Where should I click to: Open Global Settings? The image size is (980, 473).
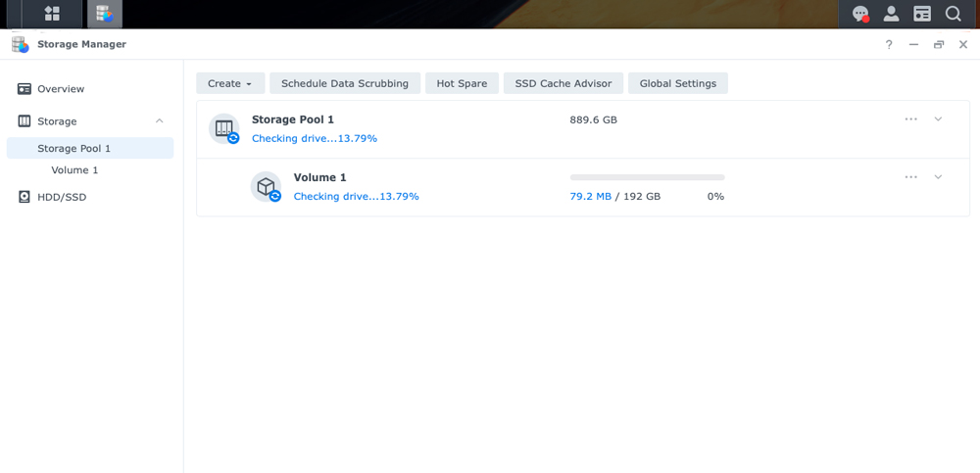click(x=678, y=83)
